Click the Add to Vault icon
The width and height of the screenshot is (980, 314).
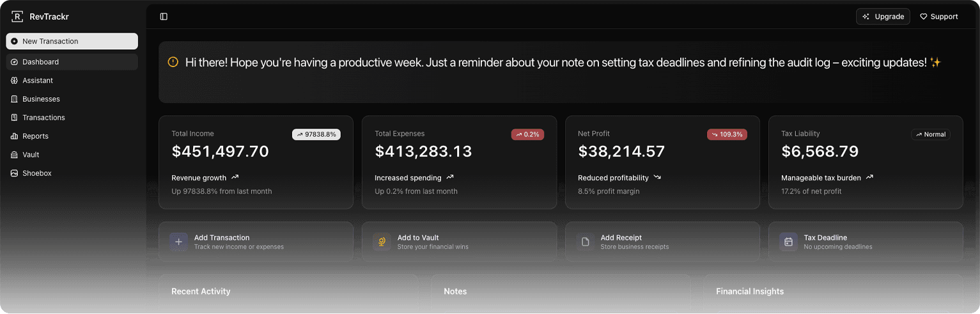click(382, 242)
